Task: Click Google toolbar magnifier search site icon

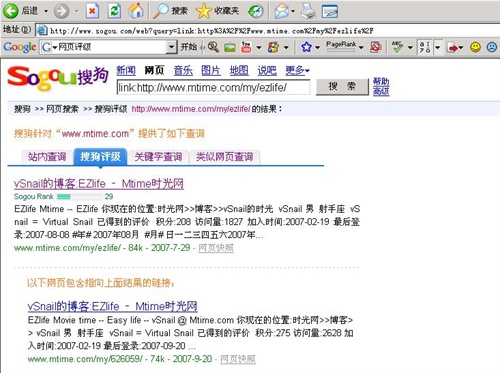Action: tap(213, 47)
